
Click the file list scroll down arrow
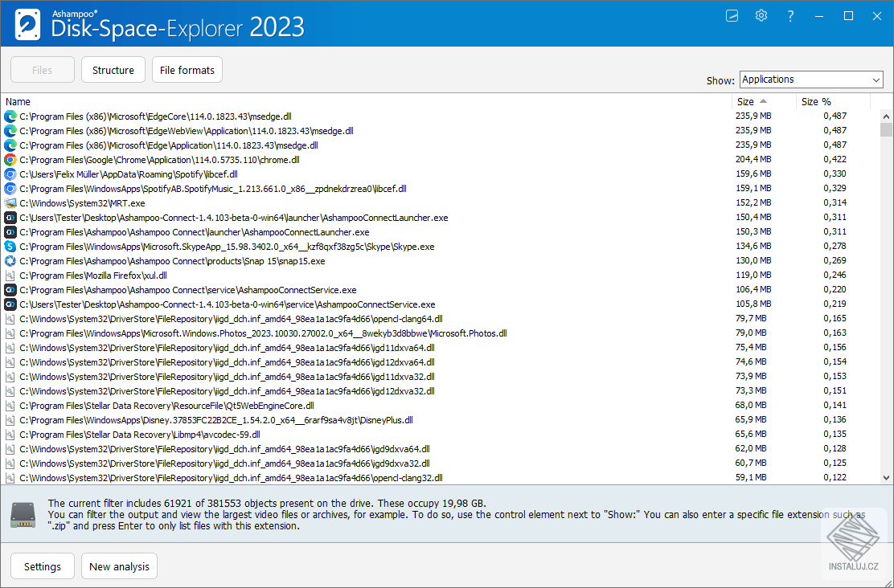(886, 478)
